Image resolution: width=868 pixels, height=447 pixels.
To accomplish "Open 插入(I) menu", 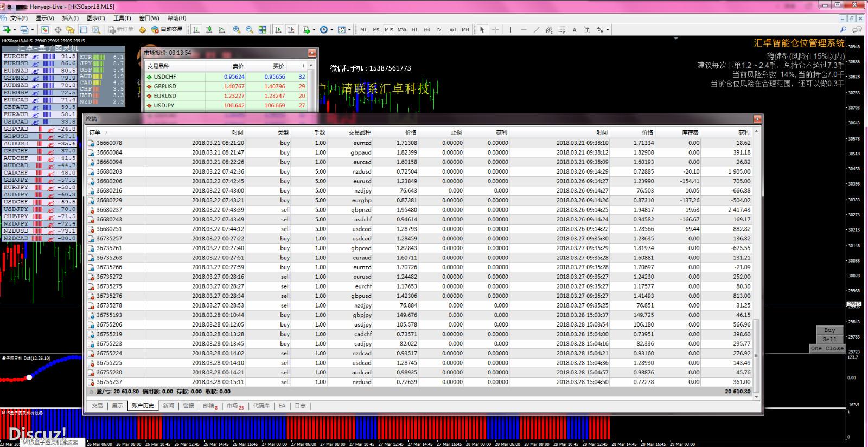I will (x=70, y=18).
